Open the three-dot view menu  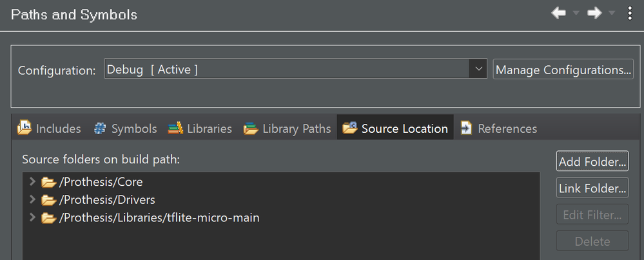(x=630, y=14)
